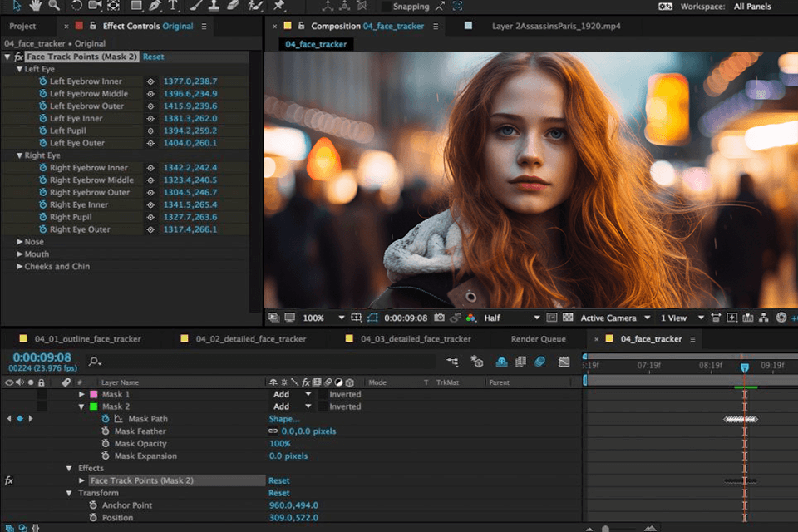The height and width of the screenshot is (532, 798).
Task: Click the Mask Path stopwatch icon
Action: (x=106, y=419)
